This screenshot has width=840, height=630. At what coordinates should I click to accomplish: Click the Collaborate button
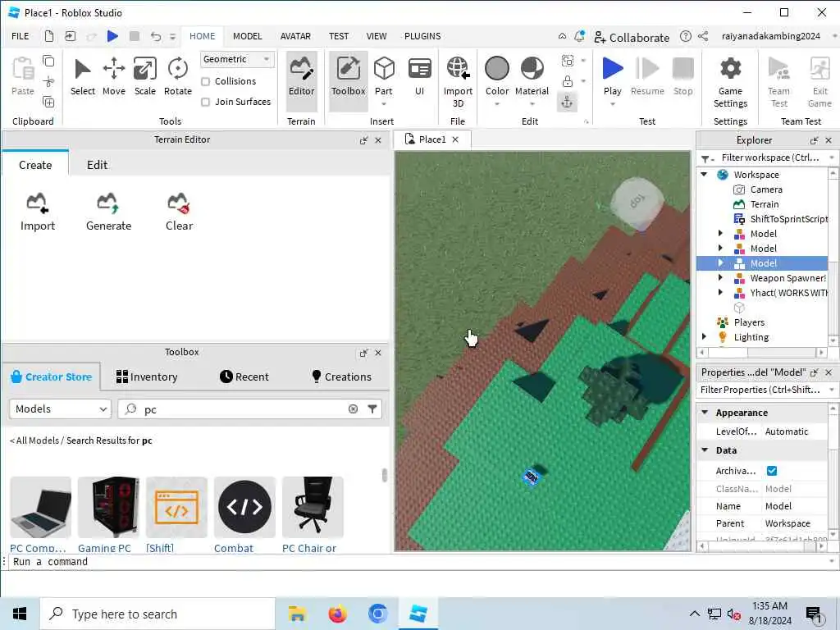click(x=632, y=38)
